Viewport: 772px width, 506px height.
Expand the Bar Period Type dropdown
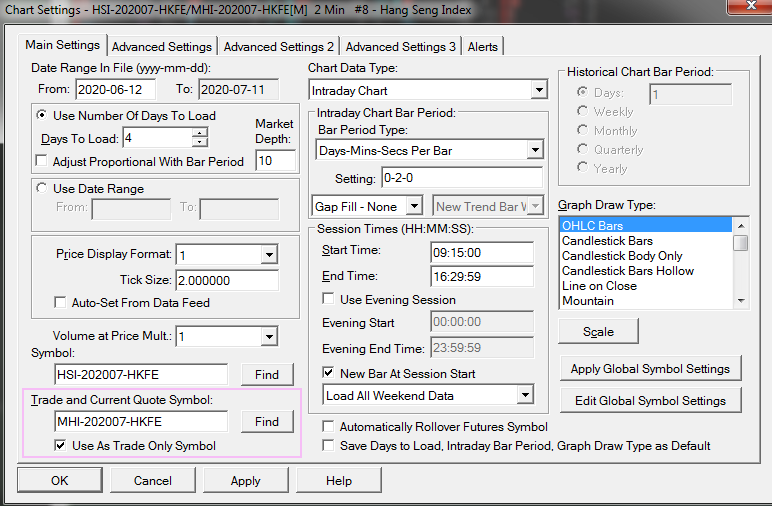point(535,150)
